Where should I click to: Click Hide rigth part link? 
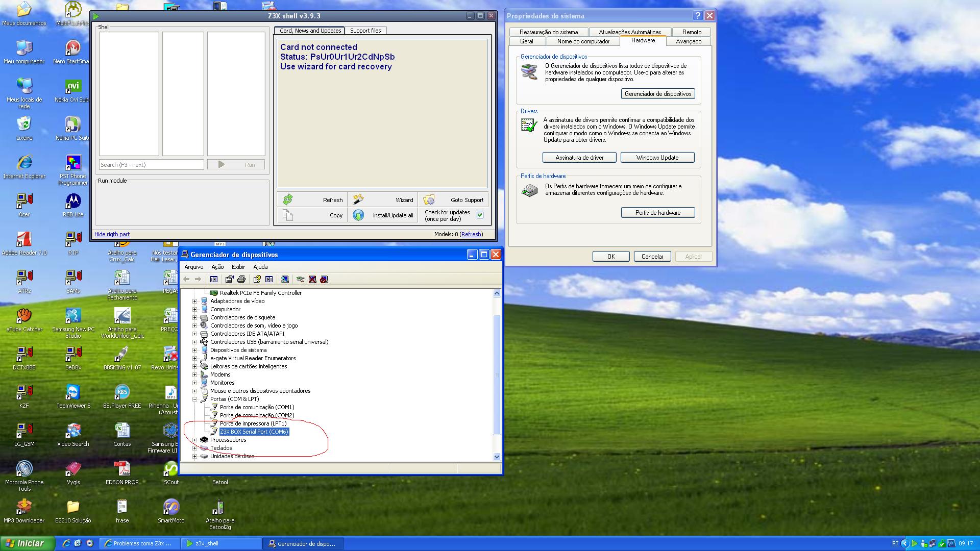point(112,234)
